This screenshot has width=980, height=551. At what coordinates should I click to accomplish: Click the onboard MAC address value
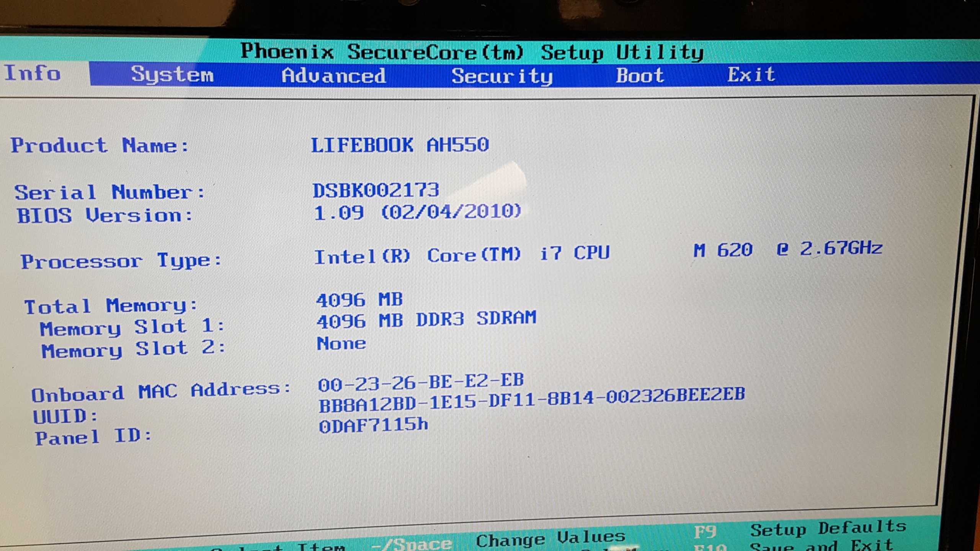pyautogui.click(x=420, y=382)
